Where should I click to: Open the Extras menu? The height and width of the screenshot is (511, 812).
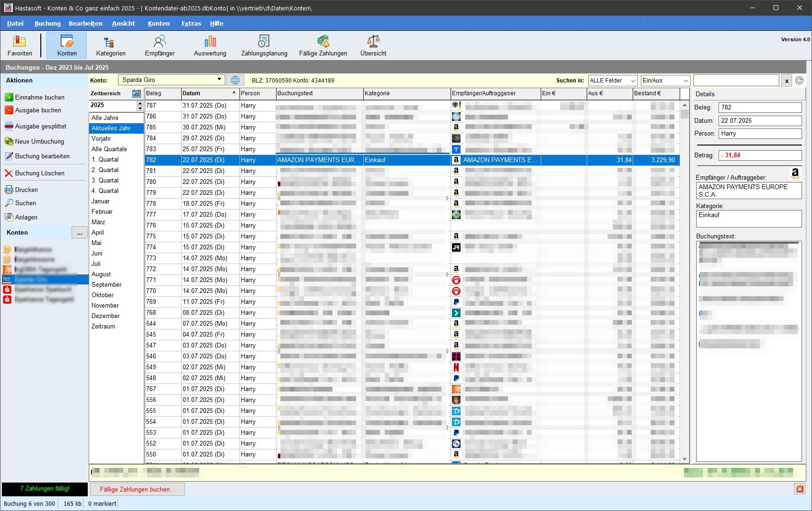click(191, 23)
